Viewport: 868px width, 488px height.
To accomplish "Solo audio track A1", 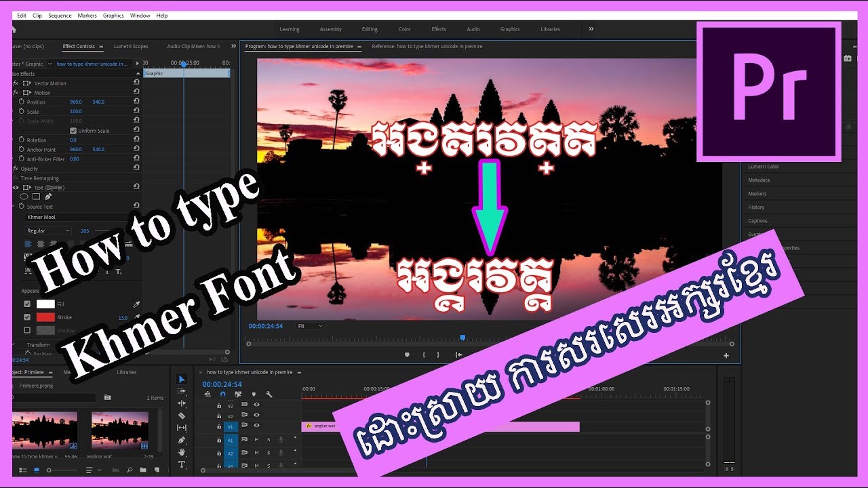I will tap(268, 439).
